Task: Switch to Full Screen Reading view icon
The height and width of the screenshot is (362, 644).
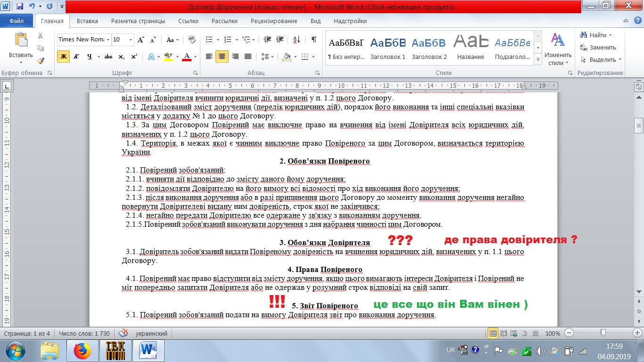Action: tap(504, 333)
